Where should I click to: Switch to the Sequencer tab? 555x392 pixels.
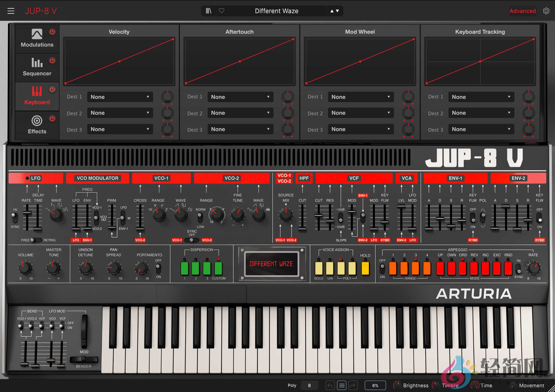tap(37, 67)
